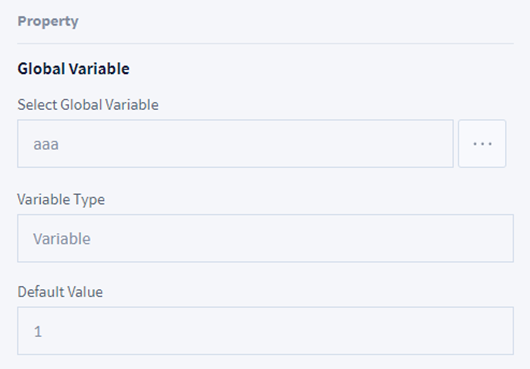Select the 'Property' title text
The height and width of the screenshot is (369, 530).
coord(48,21)
